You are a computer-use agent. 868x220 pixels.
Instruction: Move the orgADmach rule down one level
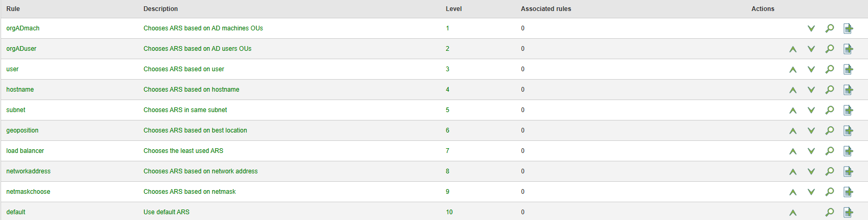click(811, 28)
